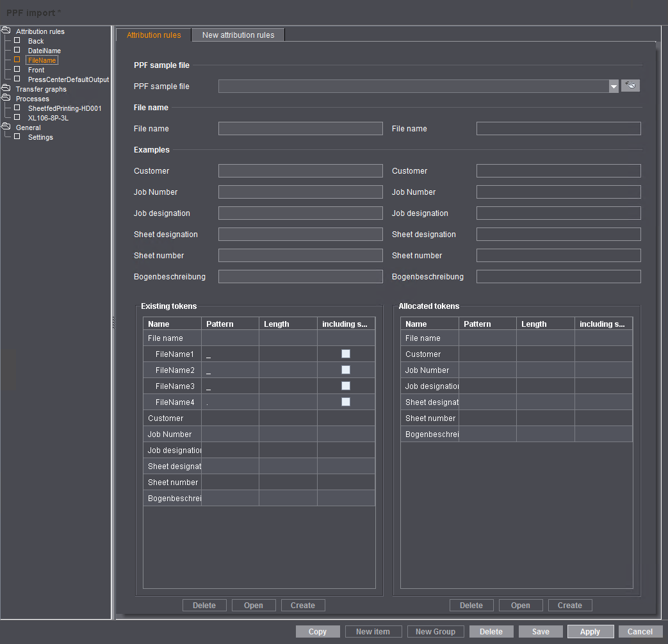The image size is (668, 644).
Task: Toggle the checkbox next to Back rule
Action: pos(17,41)
